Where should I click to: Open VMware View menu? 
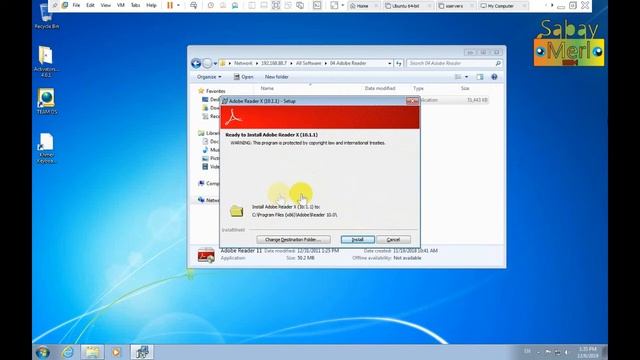(106, 5)
